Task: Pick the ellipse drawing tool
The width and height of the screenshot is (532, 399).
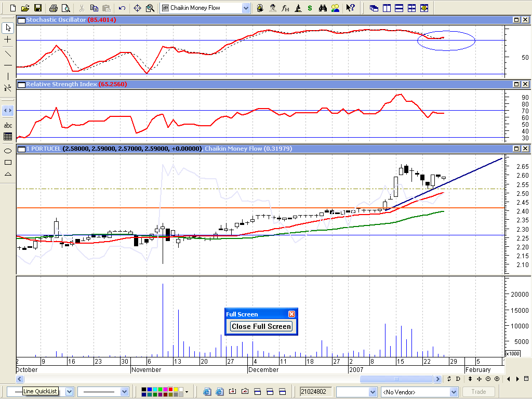Action: [8, 151]
